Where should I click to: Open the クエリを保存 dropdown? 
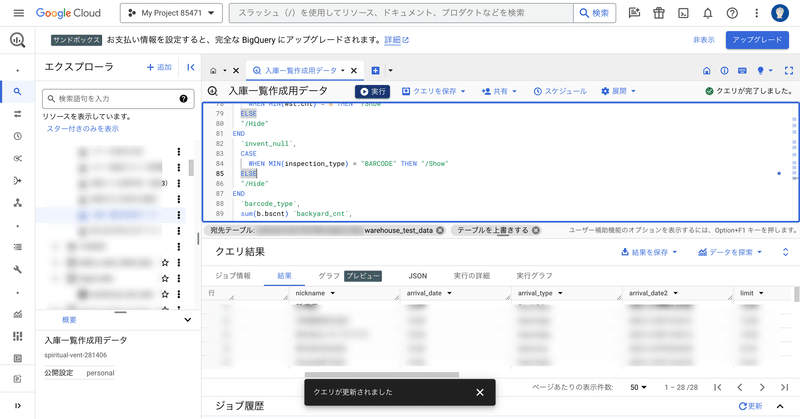pyautogui.click(x=434, y=91)
